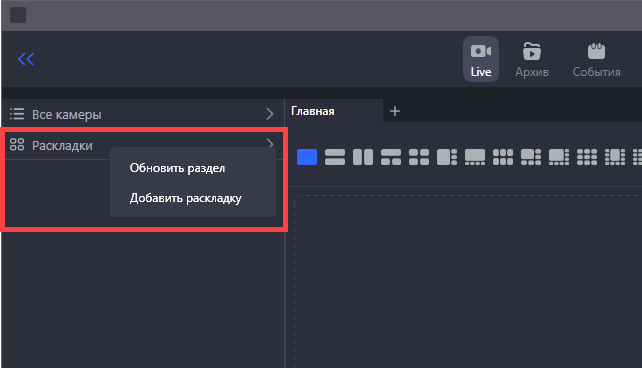Expand the Все камеры section chevron
Image resolution: width=642 pixels, height=368 pixels.
tap(269, 114)
